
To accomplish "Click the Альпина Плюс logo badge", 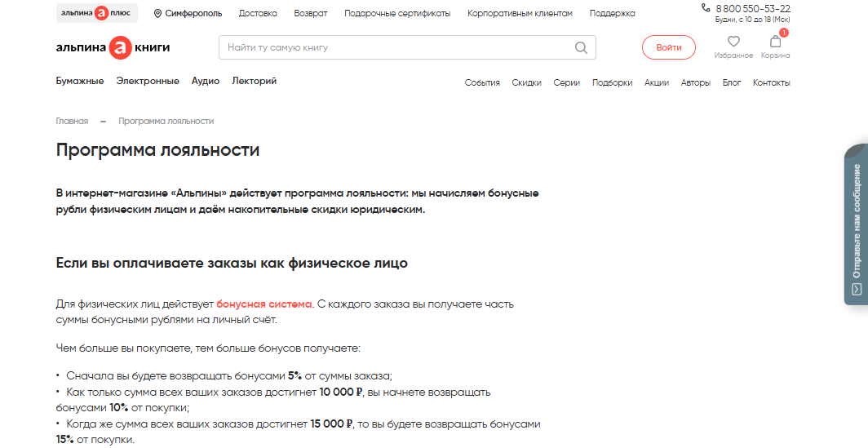I will pyautogui.click(x=97, y=13).
